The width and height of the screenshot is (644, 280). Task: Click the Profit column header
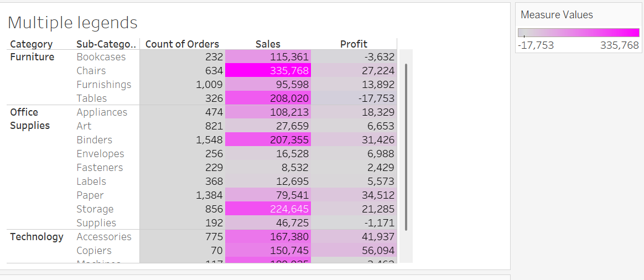coord(354,44)
